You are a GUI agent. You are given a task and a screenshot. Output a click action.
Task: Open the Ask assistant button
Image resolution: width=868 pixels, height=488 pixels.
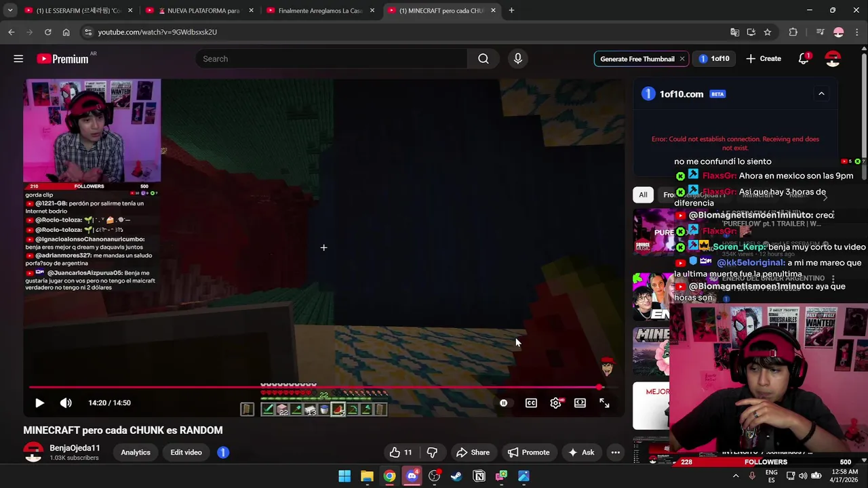point(580,452)
